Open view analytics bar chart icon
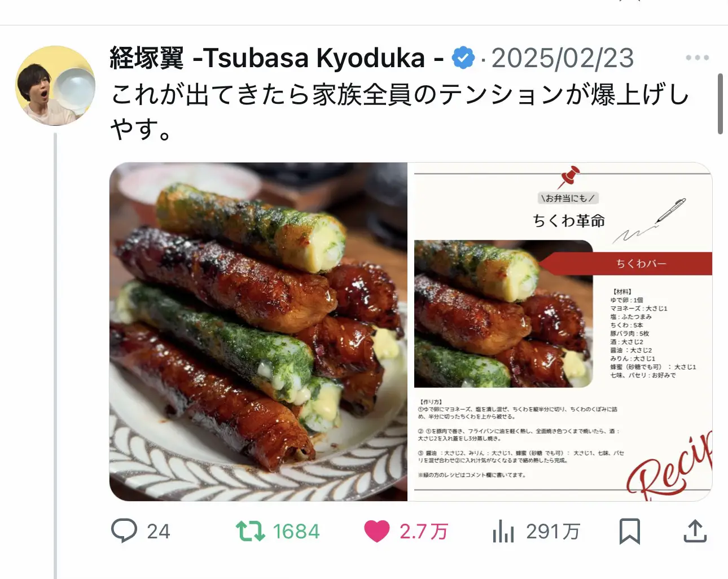Screen dimensions: 728x579 503,531
